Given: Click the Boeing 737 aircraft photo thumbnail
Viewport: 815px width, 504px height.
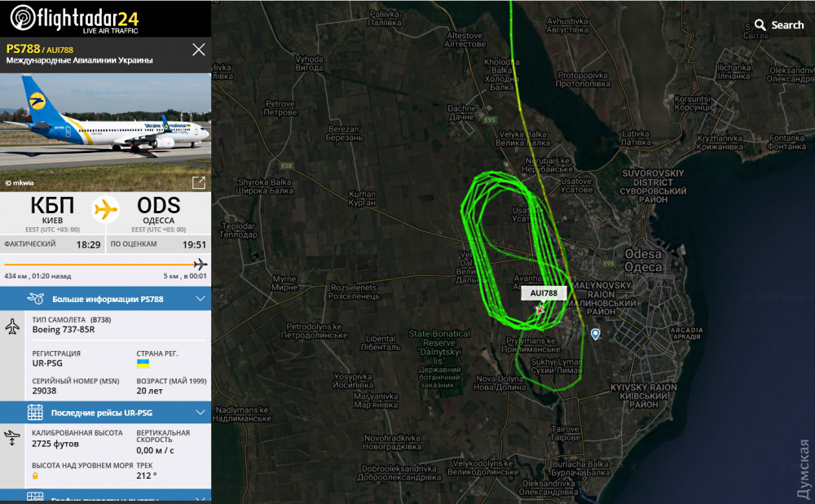Looking at the screenshot, I should pyautogui.click(x=105, y=133).
